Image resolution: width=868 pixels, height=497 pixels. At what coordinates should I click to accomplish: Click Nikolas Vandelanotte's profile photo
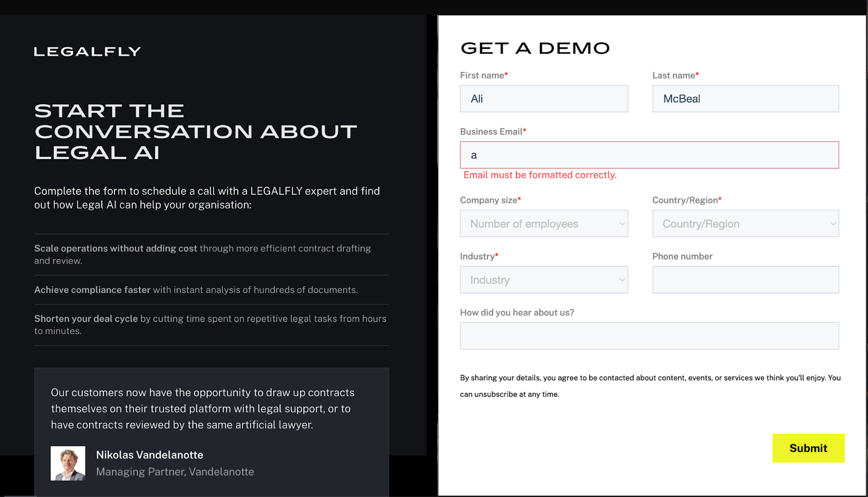tap(68, 463)
